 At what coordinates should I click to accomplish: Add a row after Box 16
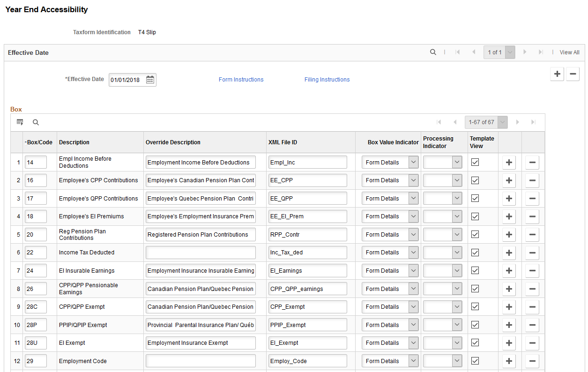[509, 180]
